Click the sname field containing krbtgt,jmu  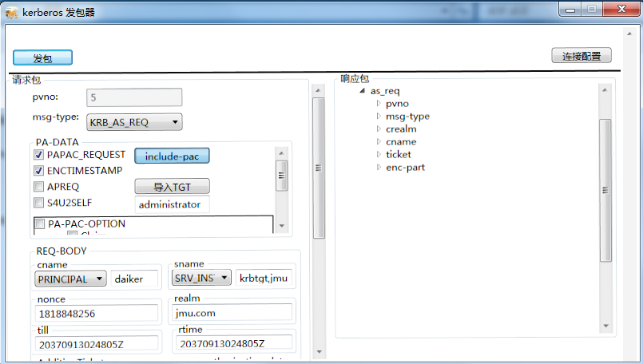coord(264,278)
